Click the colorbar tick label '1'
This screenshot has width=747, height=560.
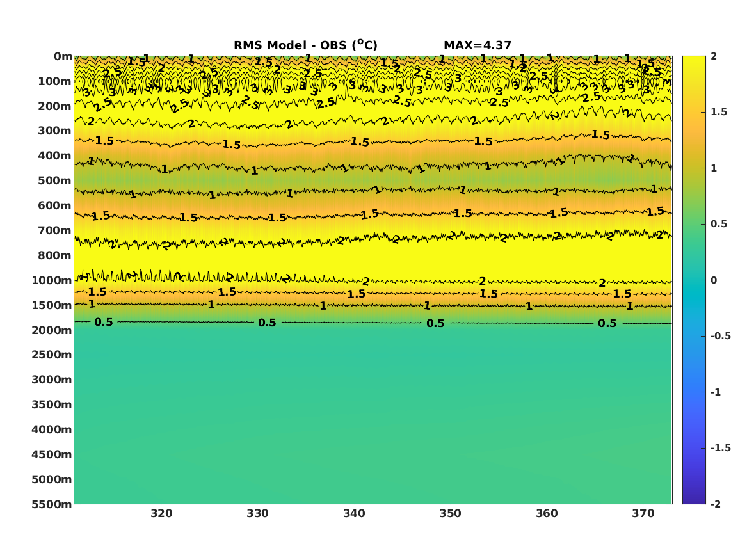(x=714, y=168)
